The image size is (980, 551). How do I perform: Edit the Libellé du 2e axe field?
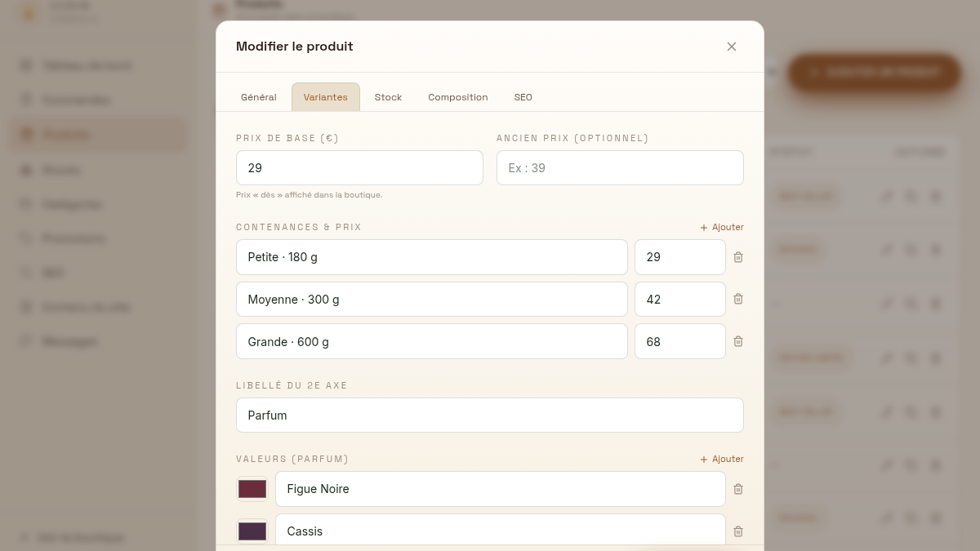pyautogui.click(x=490, y=415)
